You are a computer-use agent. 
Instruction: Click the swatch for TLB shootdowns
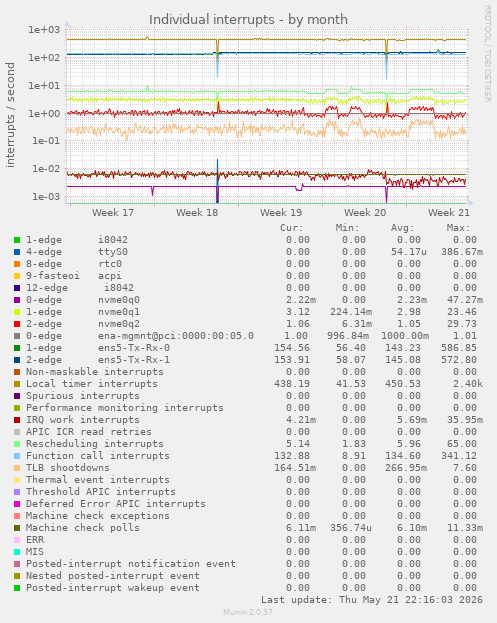coord(17,468)
